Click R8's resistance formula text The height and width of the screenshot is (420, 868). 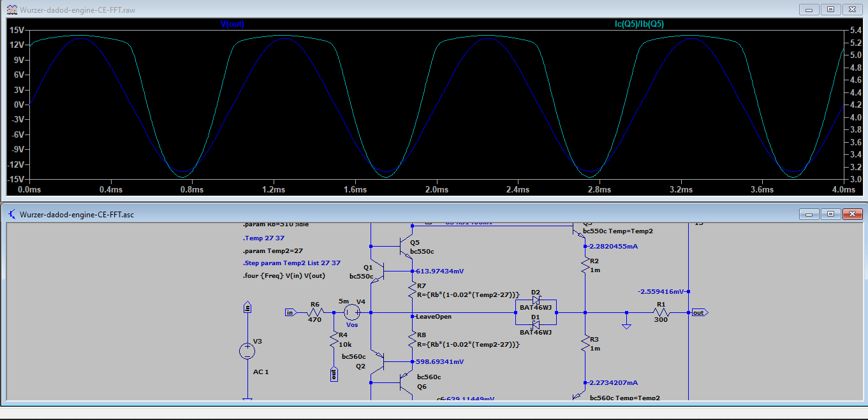click(x=468, y=344)
